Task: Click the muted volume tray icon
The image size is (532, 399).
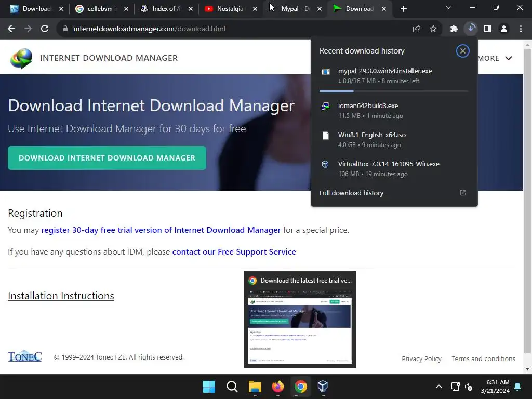Action: click(x=469, y=387)
